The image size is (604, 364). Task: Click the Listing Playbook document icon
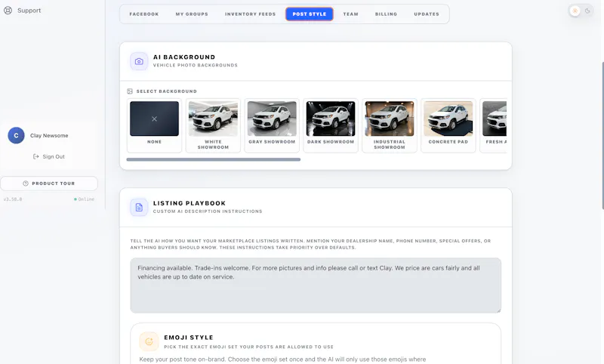(x=139, y=207)
